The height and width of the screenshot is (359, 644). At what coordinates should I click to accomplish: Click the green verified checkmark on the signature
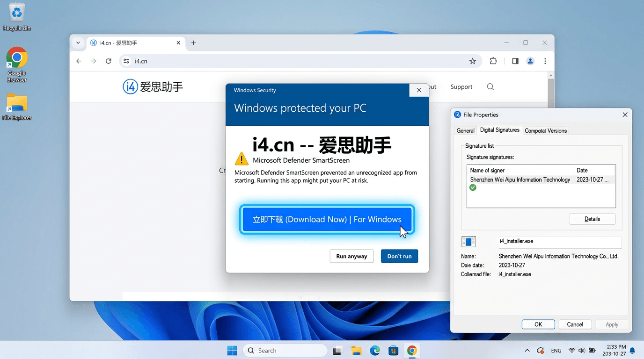click(473, 187)
